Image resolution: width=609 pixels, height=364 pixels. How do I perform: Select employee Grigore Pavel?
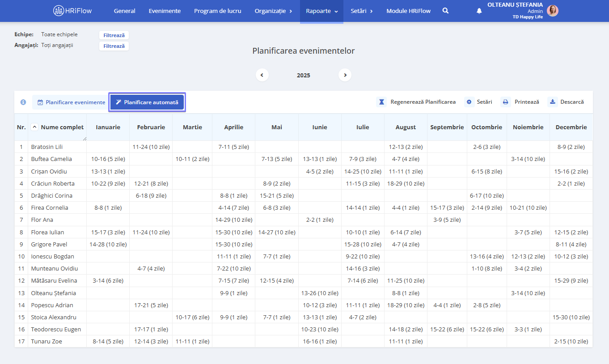tap(49, 244)
